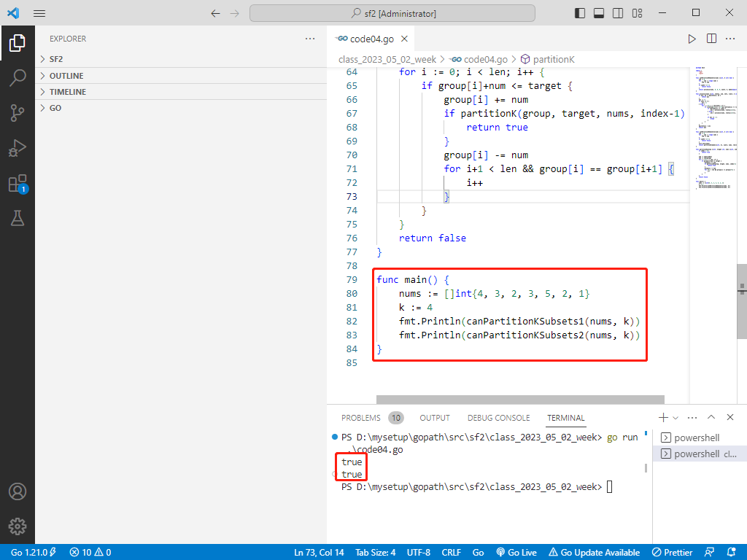This screenshot has width=747, height=560.
Task: Open the Source Control view
Action: tap(18, 113)
